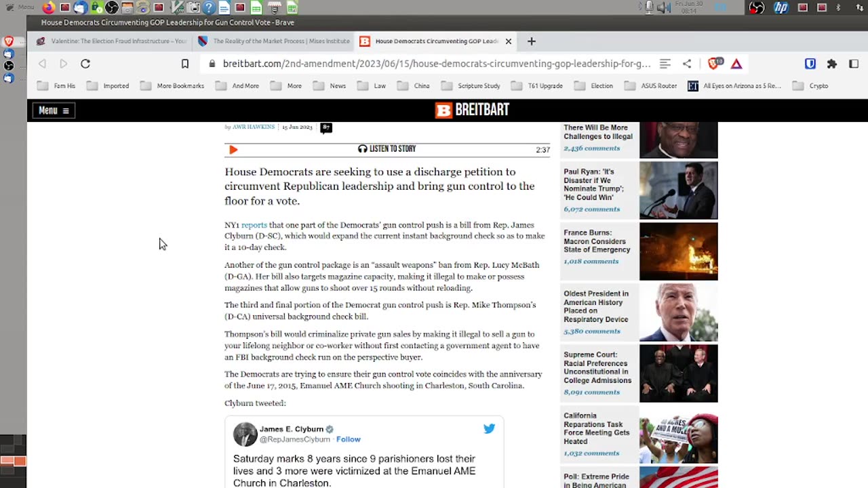Open the Breitbart Menu hamburger button

pyautogui.click(x=54, y=110)
